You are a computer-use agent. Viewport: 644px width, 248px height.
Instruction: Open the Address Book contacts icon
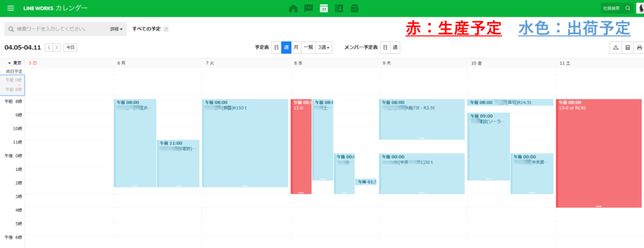click(339, 8)
